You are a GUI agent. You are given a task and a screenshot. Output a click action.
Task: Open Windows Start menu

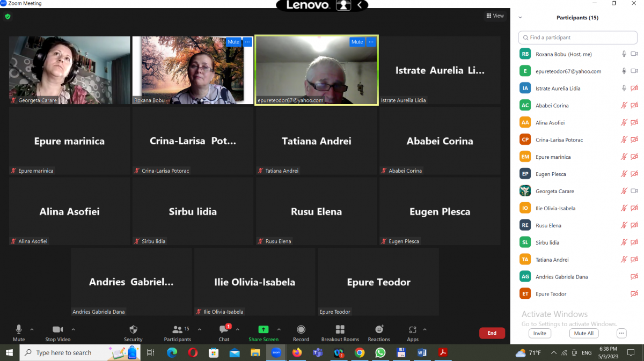10,352
